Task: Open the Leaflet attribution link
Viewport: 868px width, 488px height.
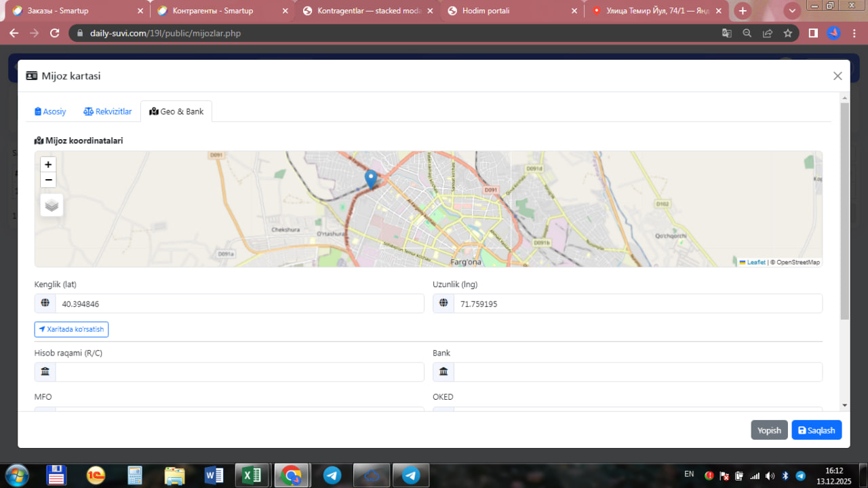Action: coord(755,262)
